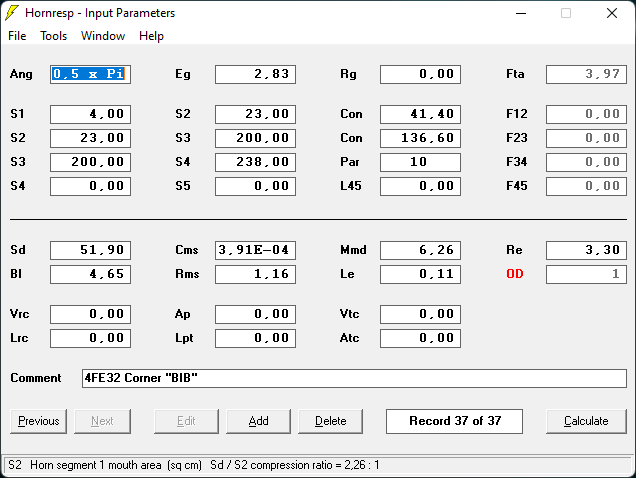
Task: Click the Lpt input field
Action: coord(256,338)
